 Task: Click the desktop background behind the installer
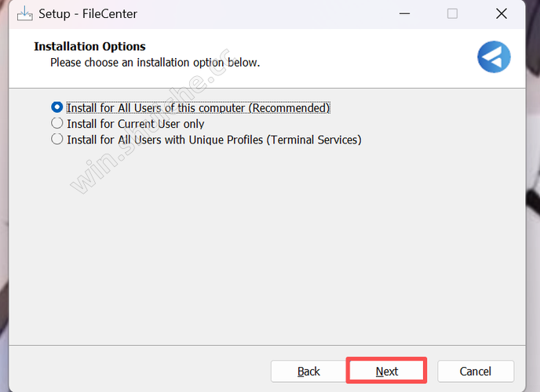coord(3,235)
